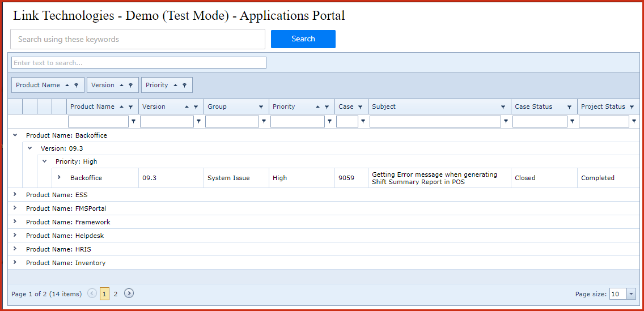This screenshot has height=311, width=644.
Task: Open Product Name column header filter icon
Action: pyautogui.click(x=130, y=106)
